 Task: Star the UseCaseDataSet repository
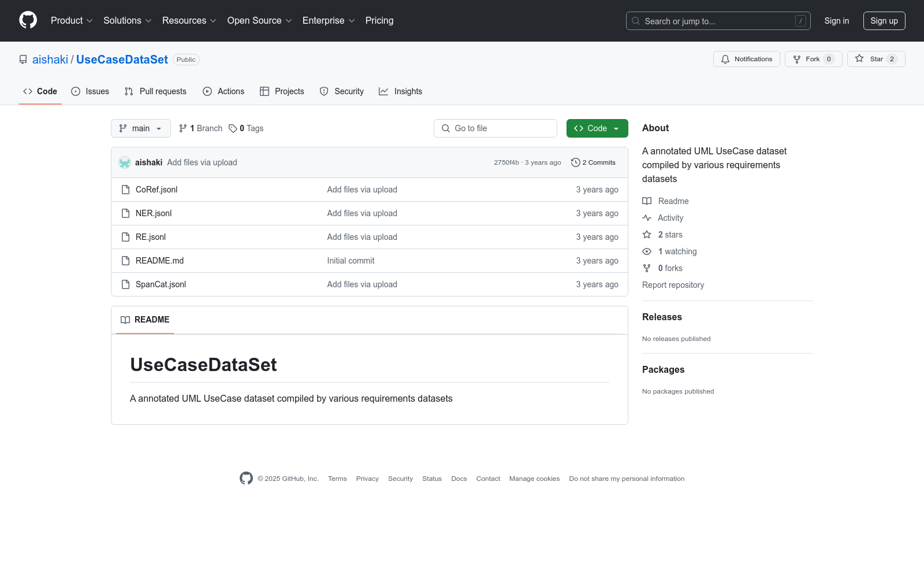pyautogui.click(x=876, y=59)
